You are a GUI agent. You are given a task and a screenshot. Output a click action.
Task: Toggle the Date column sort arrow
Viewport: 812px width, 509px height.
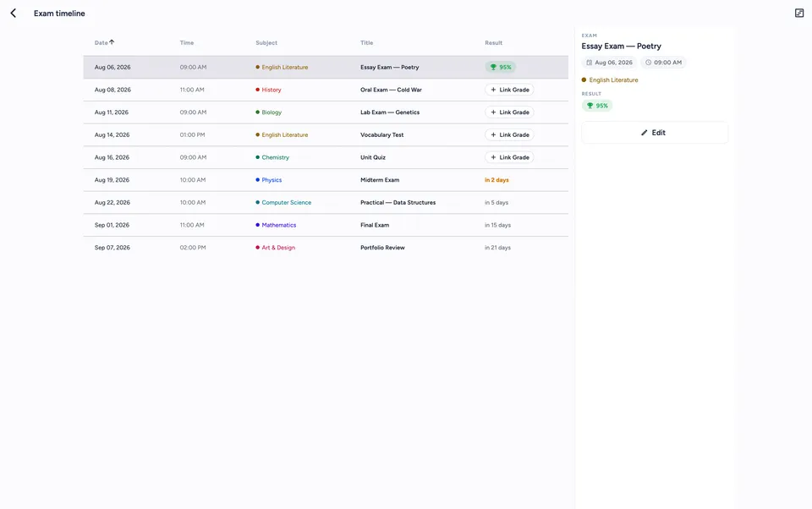[112, 42]
